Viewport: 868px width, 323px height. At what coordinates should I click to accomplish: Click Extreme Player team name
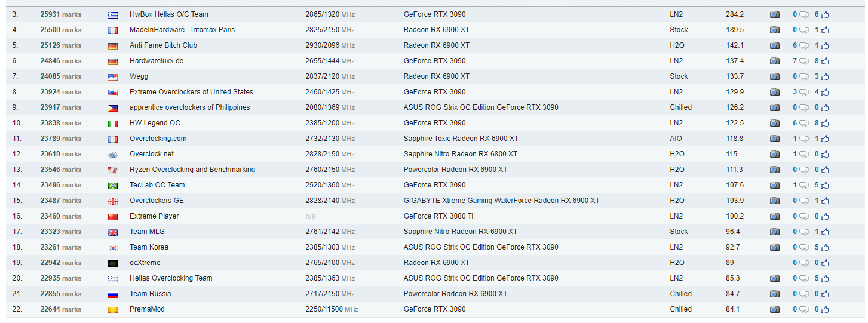coord(154,216)
